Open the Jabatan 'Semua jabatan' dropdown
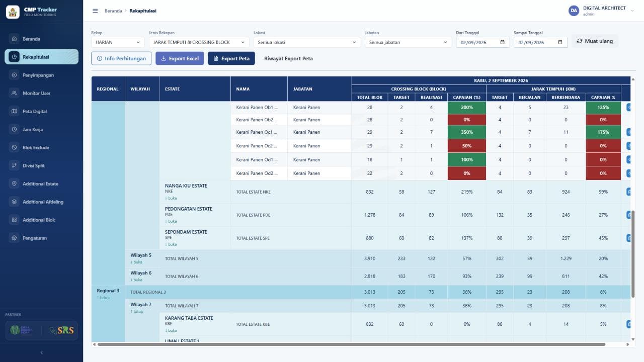 tap(408, 42)
